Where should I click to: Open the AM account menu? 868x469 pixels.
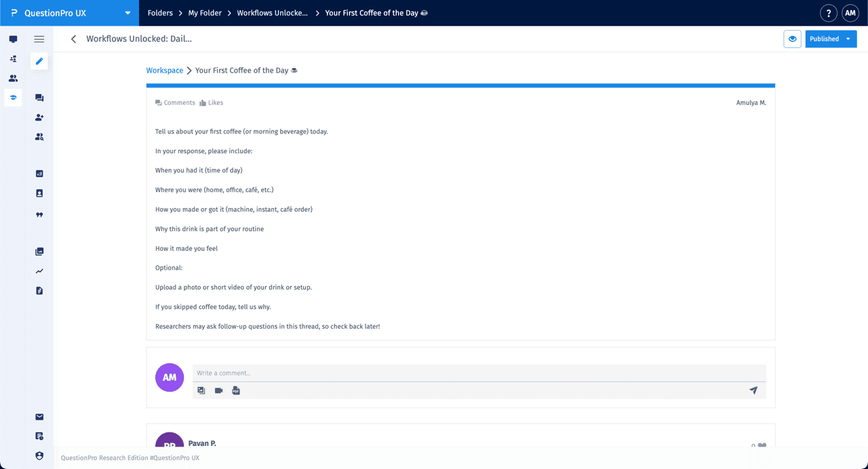click(x=850, y=13)
